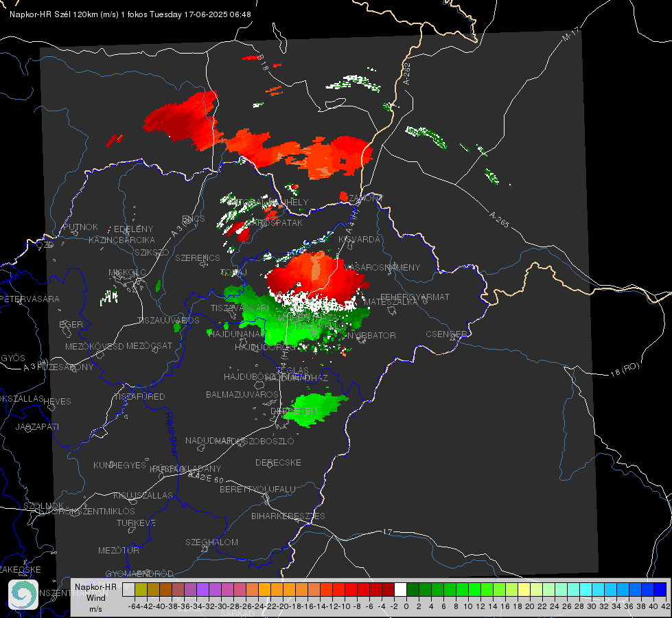Click the M-17 road label
The height and width of the screenshot is (618, 672).
click(571, 34)
